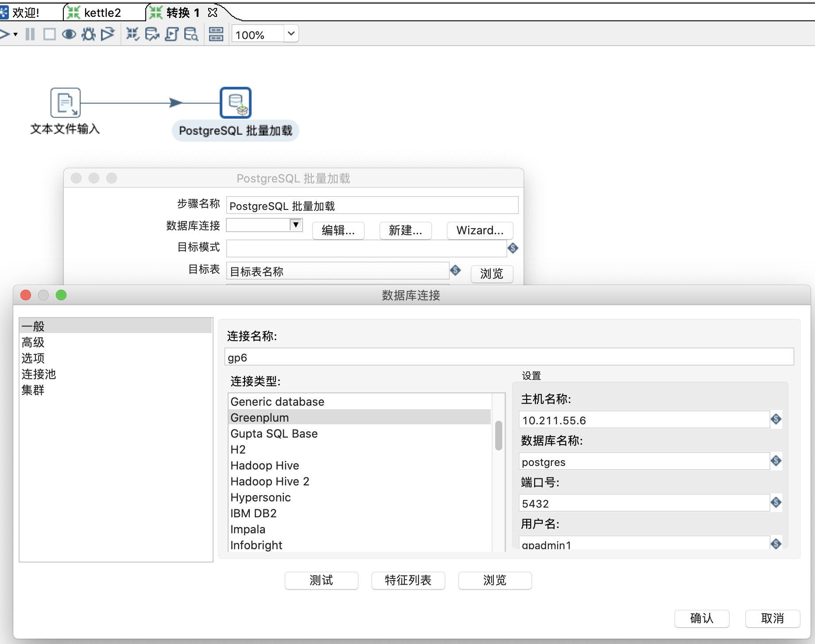Click the 端口号 field with 5432

click(x=644, y=503)
